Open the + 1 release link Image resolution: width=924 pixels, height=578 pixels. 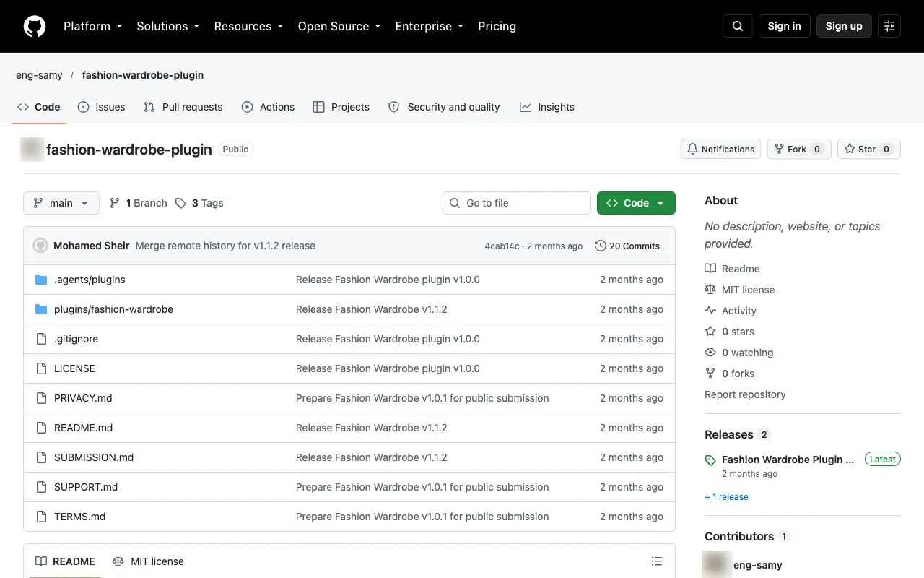726,497
